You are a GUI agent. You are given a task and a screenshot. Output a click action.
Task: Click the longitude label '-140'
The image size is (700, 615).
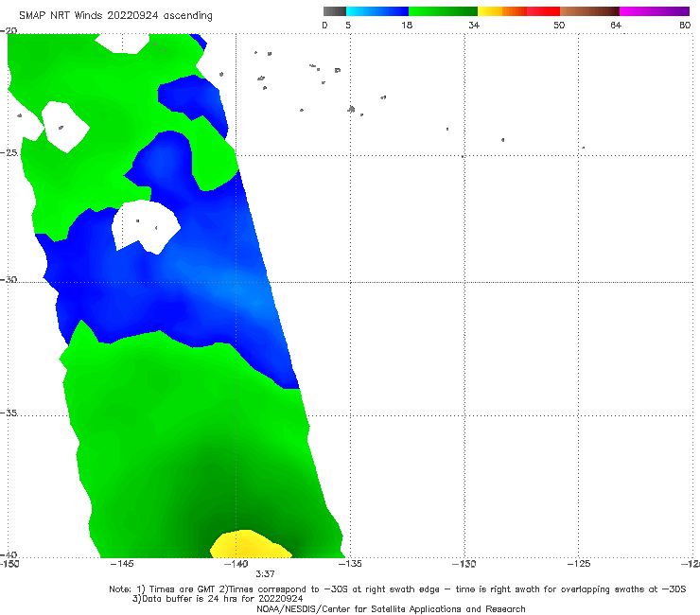236,564
